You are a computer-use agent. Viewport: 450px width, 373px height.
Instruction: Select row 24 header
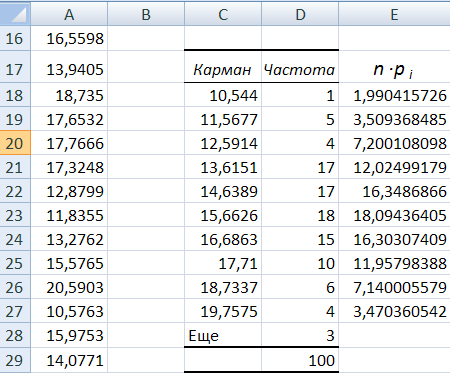coord(15,239)
